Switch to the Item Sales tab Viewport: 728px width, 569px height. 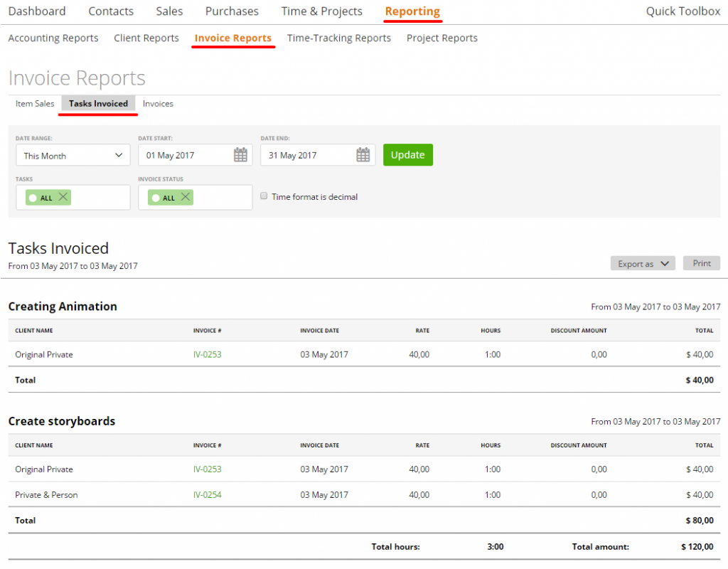[34, 103]
